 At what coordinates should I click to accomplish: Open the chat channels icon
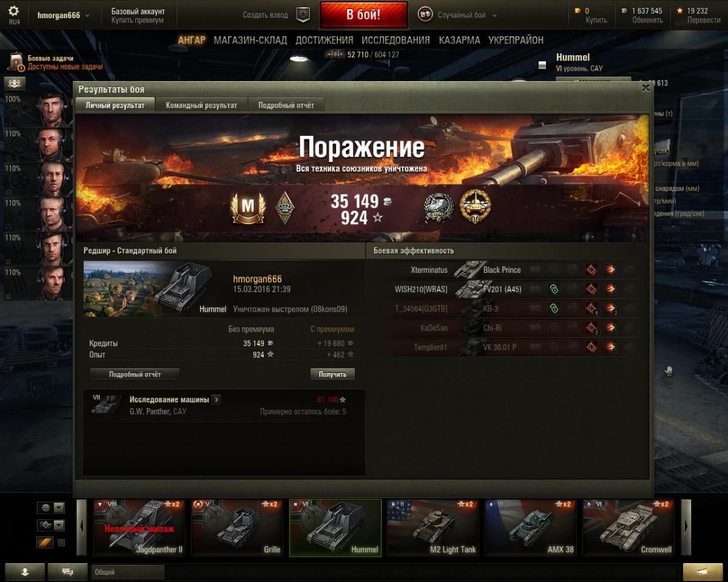(67, 572)
